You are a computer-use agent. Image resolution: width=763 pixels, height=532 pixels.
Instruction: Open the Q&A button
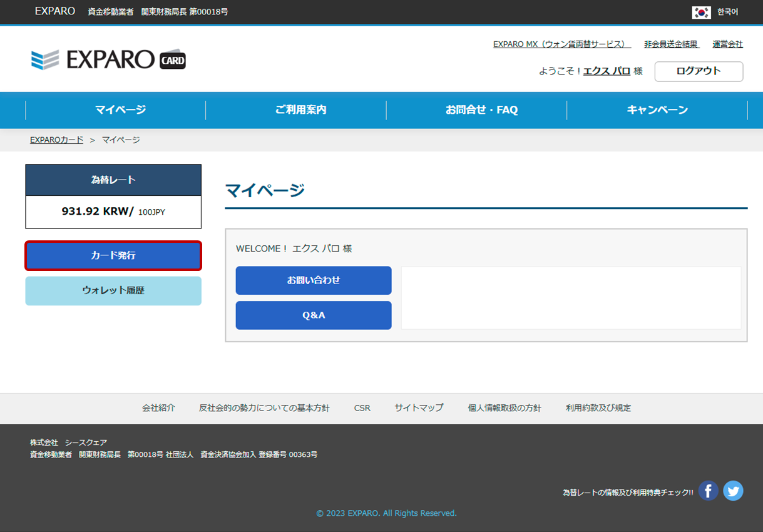(x=314, y=315)
